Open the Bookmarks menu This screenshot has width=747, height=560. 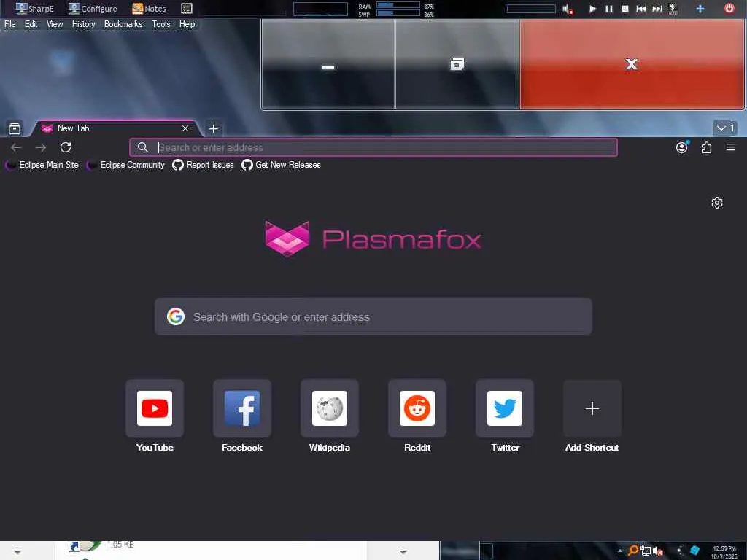coord(123,24)
